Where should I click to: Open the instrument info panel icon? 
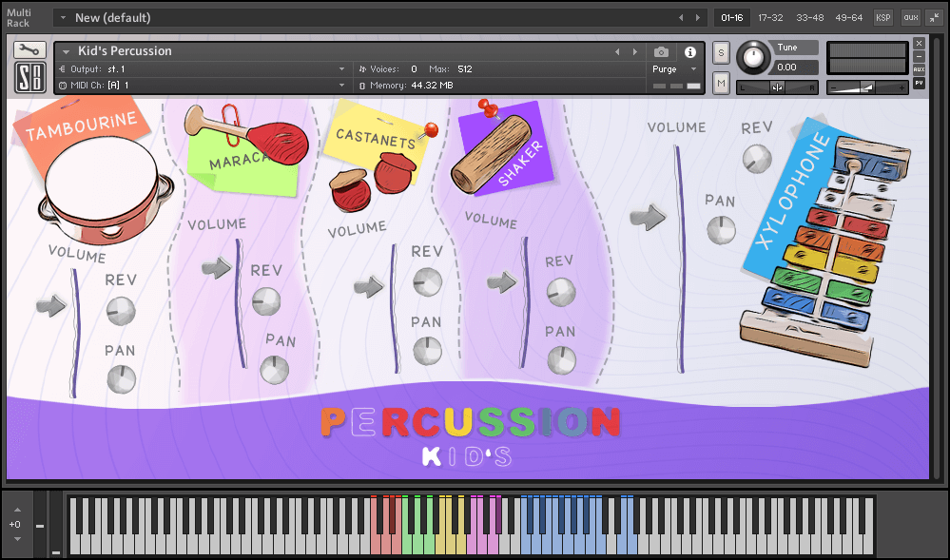coord(689,52)
